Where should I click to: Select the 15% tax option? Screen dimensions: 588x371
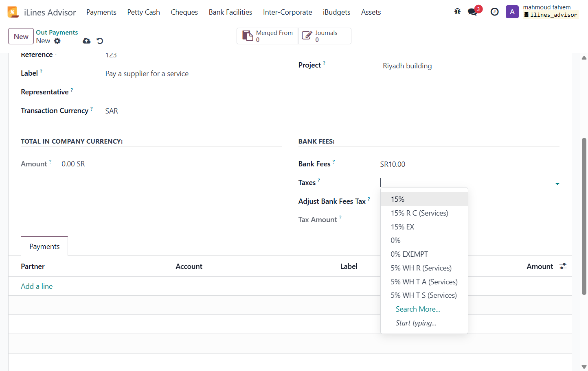(424, 199)
